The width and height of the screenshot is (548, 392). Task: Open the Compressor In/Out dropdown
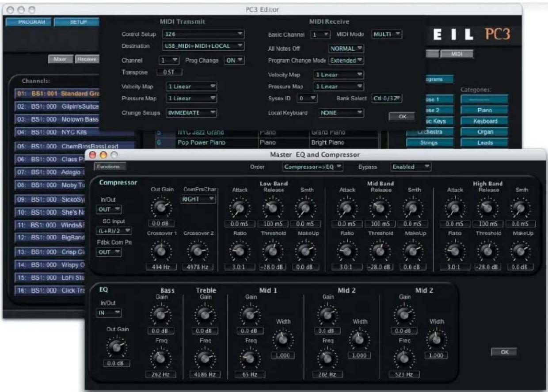tap(109, 209)
